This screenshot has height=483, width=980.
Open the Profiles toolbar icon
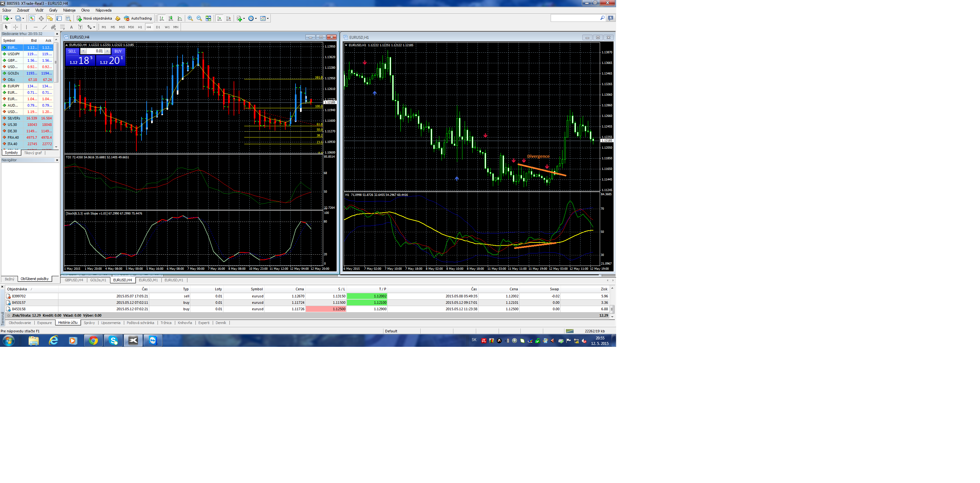point(18,18)
